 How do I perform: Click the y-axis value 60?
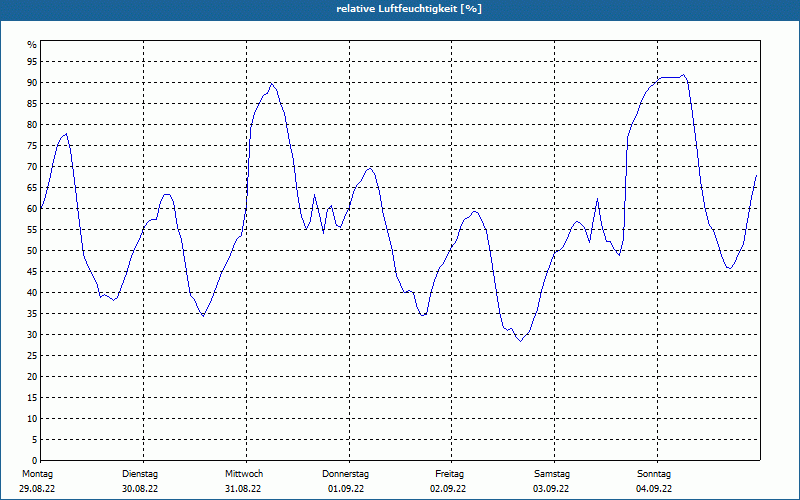coord(32,209)
